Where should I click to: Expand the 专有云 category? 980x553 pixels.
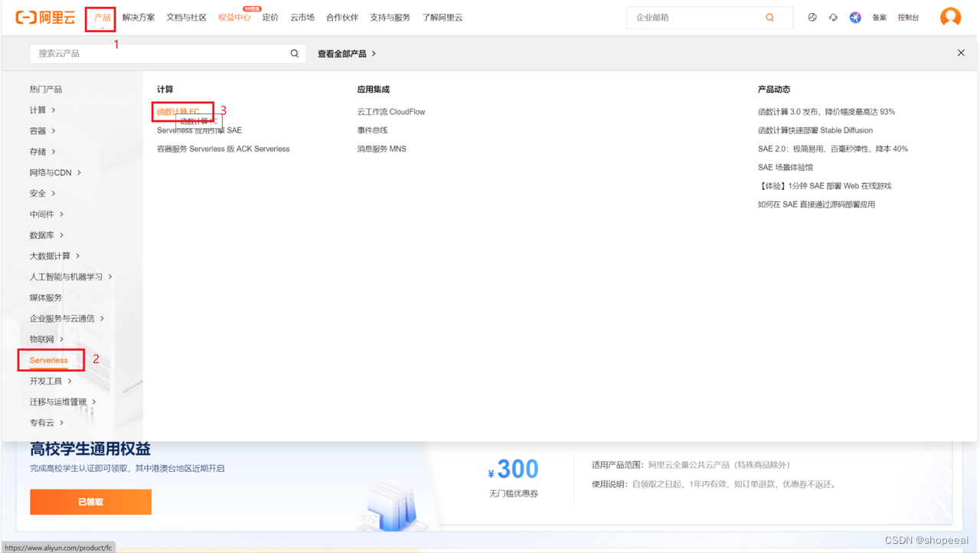coord(47,423)
